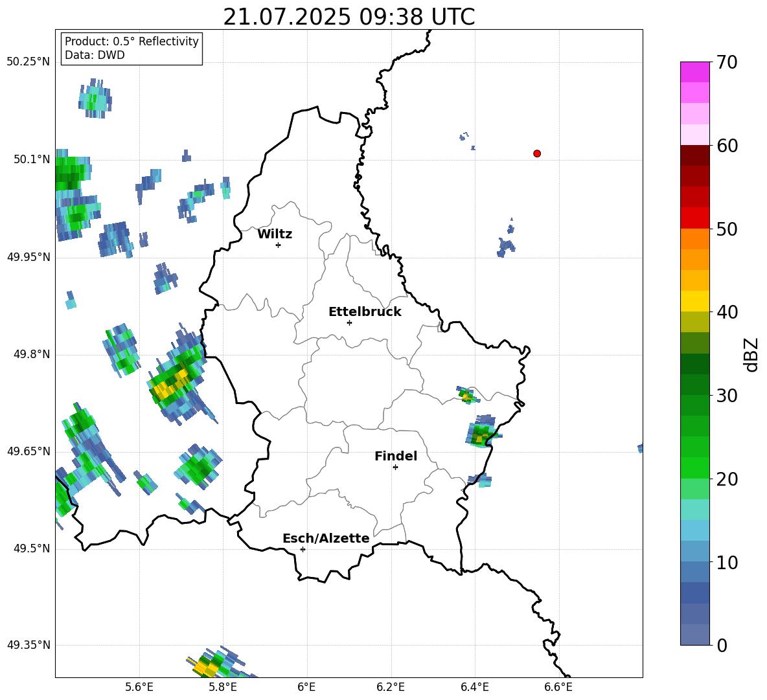This screenshot has width=767, height=700.
Task: Click the colorbar tick label 60
Action: pos(727,146)
